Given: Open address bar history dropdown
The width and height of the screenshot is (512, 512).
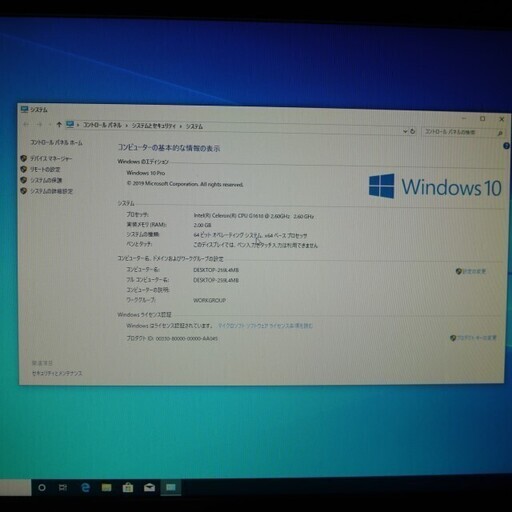Looking at the screenshot, I should pos(405,131).
